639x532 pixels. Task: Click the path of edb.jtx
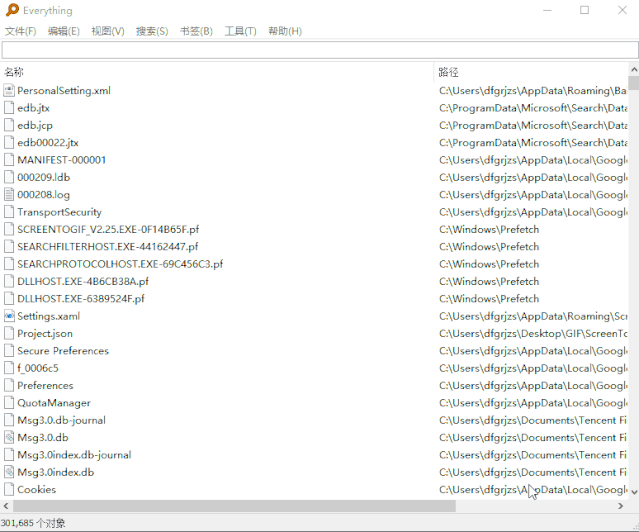[533, 108]
